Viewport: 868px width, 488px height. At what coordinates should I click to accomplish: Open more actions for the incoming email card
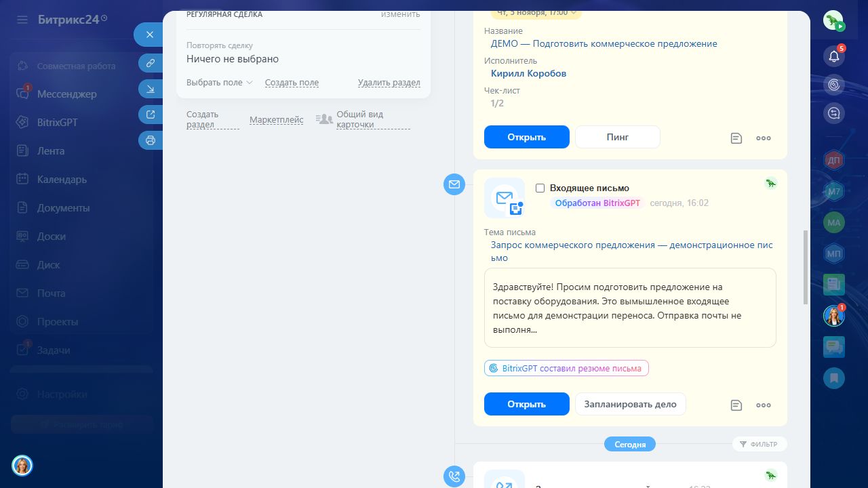[764, 405]
